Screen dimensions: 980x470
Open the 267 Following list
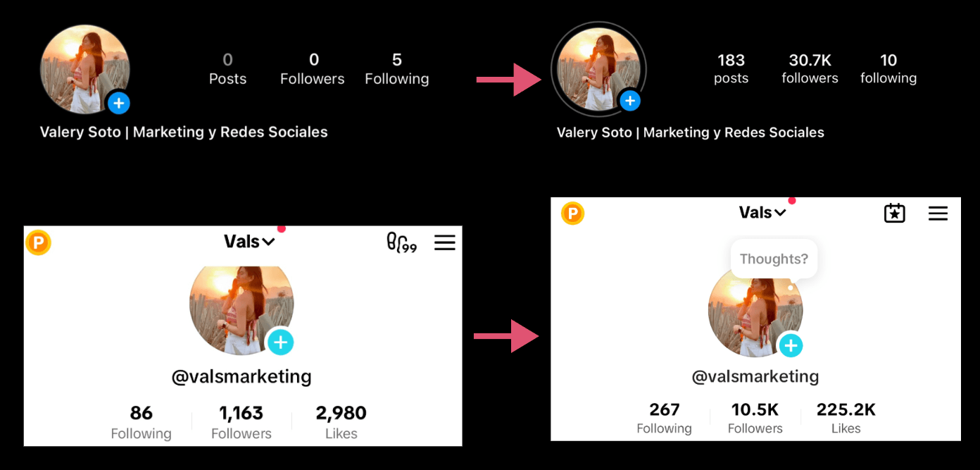point(664,418)
